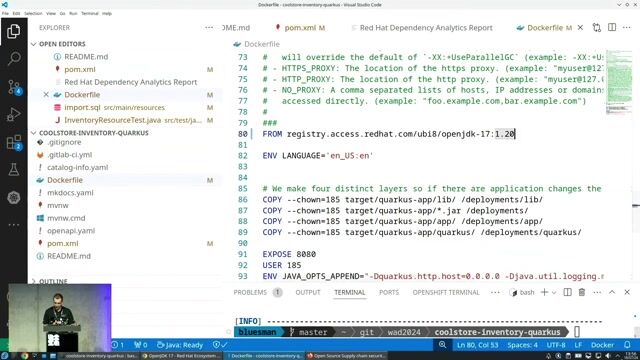The height and width of the screenshot is (360, 640).
Task: Open the Run menu
Action: click(x=73, y=13)
